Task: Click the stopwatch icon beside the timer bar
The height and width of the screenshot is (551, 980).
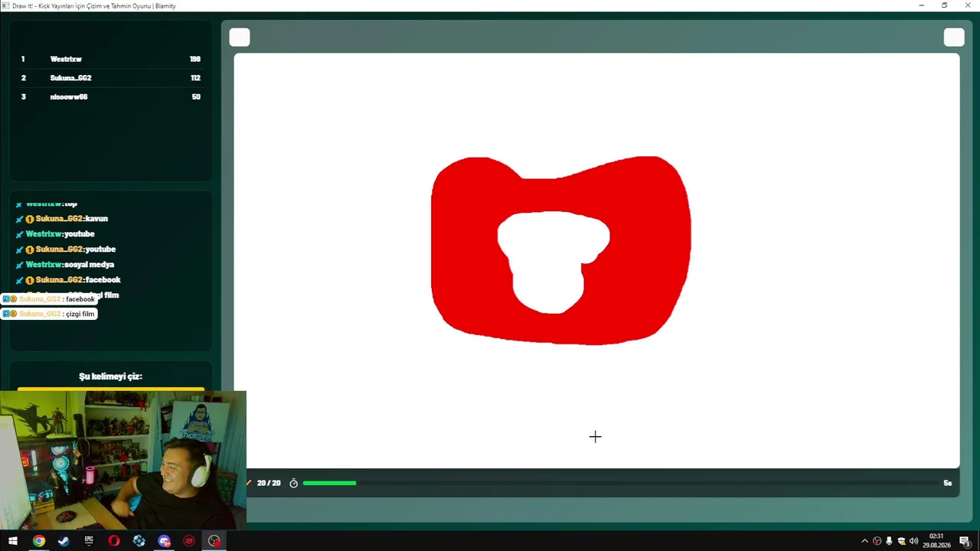Action: 293,484
